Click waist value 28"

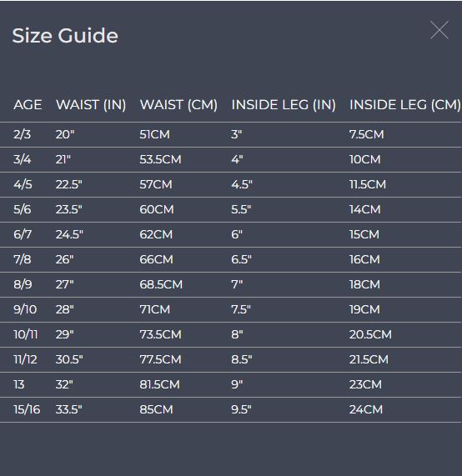[65, 309]
